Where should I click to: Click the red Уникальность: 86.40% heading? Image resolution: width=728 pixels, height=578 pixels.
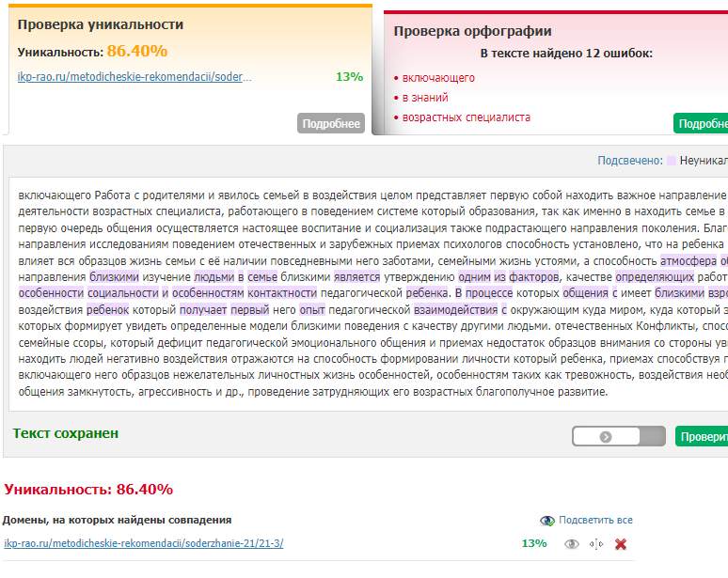point(88,490)
